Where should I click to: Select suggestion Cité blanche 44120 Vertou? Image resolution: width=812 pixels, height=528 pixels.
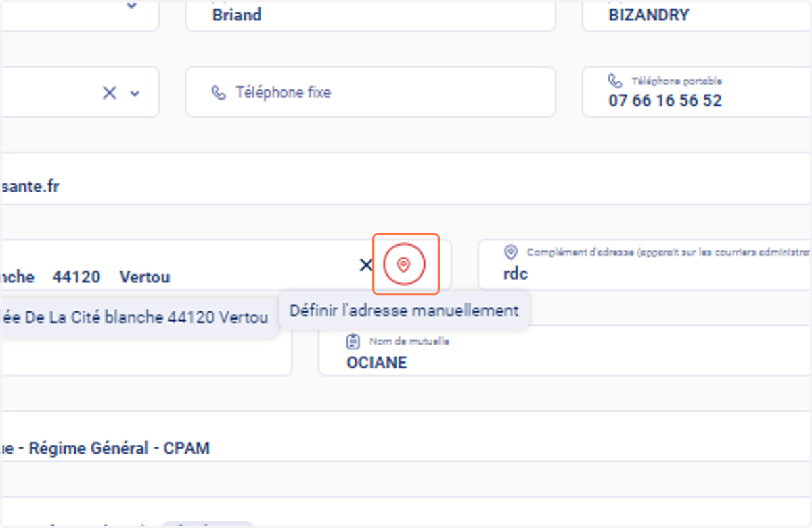pos(139,317)
